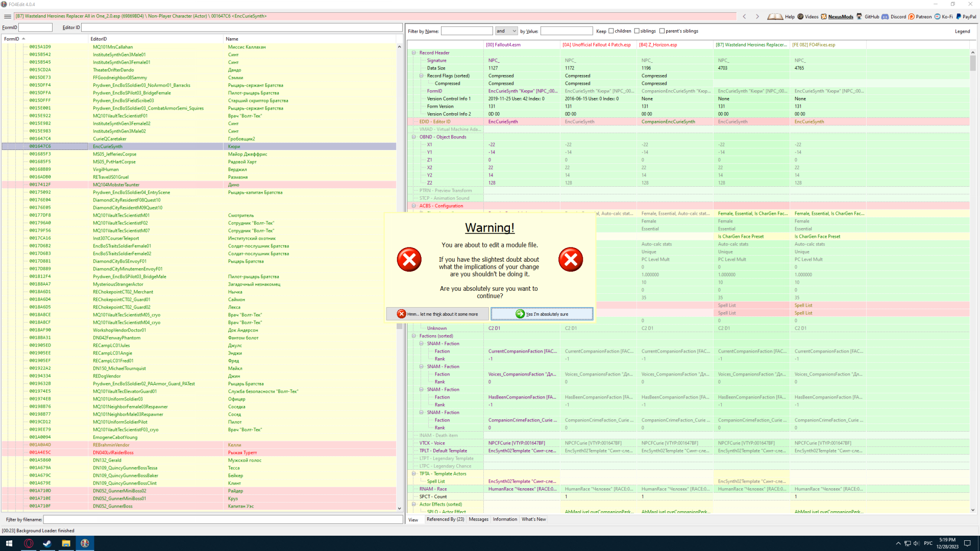Click Hmm.. let me think button
980x551 pixels.
point(437,314)
